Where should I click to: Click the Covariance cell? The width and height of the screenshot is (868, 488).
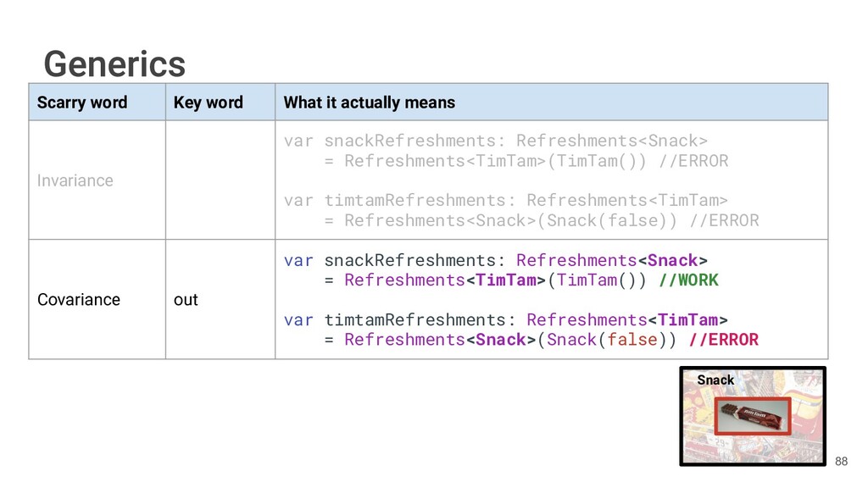click(79, 300)
